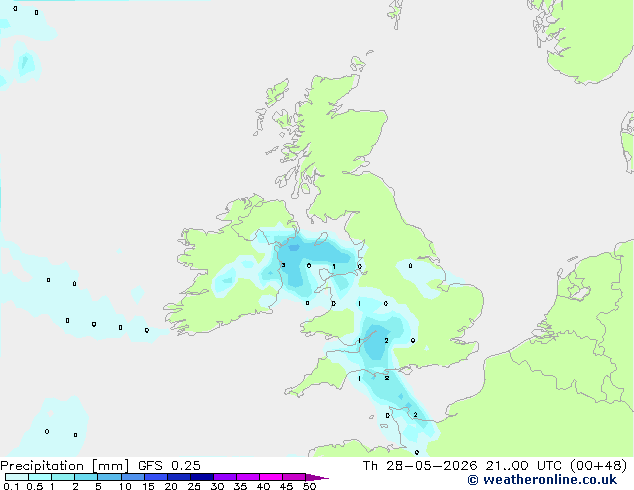Click the legend swatch above the 0.1 label
The image size is (634, 490).
tap(17, 477)
